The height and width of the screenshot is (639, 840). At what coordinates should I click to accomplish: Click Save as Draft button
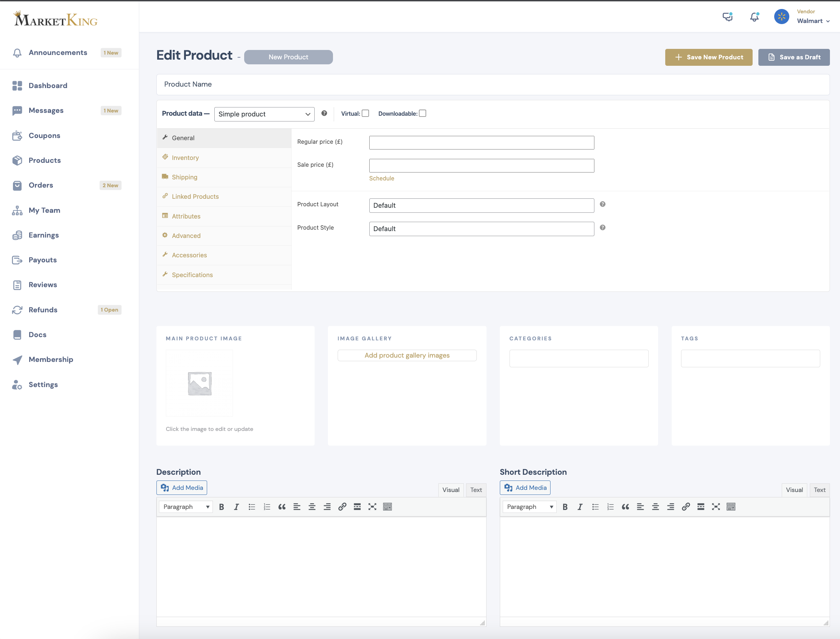(x=794, y=57)
